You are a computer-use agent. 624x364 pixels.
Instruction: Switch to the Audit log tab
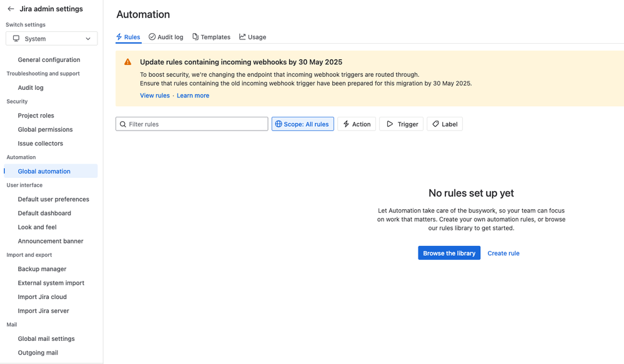pos(166,37)
